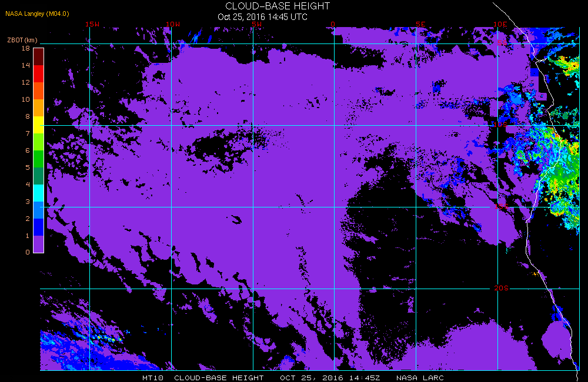Click the colorbar tick value 6
588x382 pixels.
[28, 150]
